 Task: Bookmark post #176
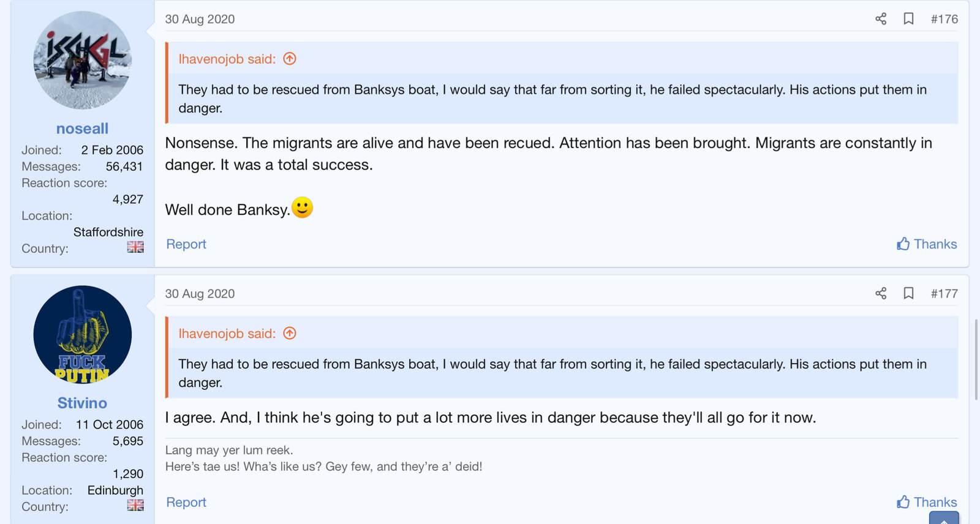908,19
